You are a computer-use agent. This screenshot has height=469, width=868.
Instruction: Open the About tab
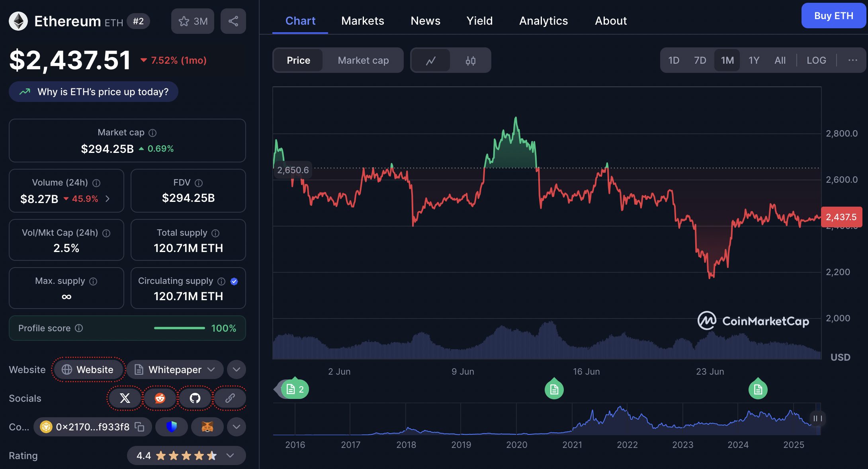[611, 21]
